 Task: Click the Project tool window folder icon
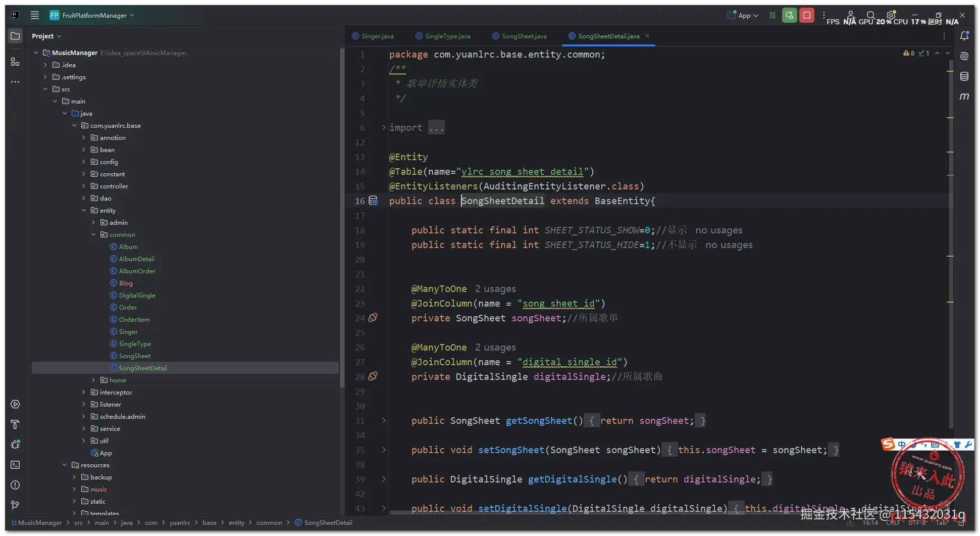point(15,36)
